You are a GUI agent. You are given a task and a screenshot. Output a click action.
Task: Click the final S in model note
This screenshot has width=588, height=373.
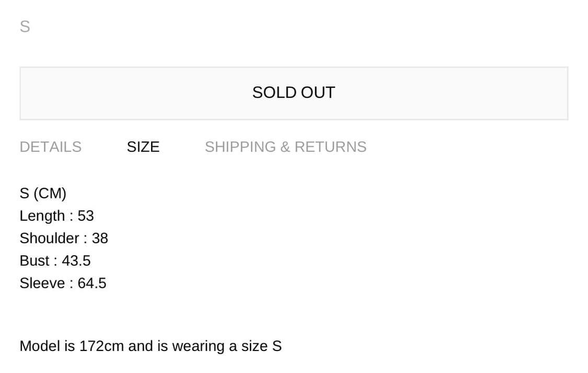tap(277, 346)
